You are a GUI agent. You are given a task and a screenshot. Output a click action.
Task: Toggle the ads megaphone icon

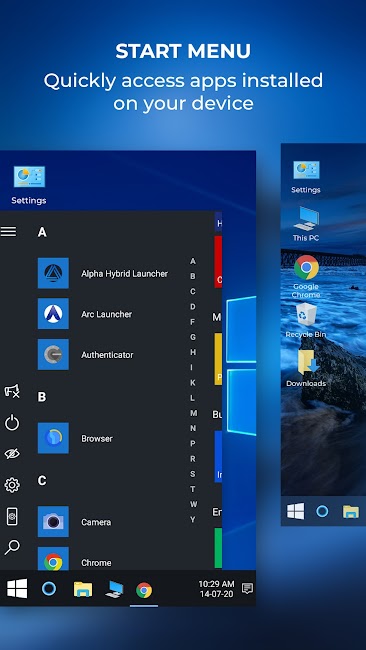tap(12, 391)
